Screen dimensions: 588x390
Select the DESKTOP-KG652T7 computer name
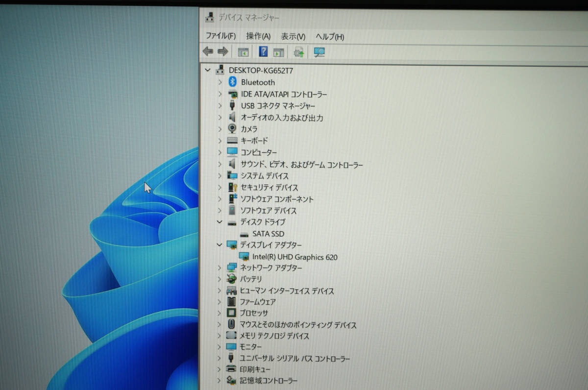[x=261, y=70]
